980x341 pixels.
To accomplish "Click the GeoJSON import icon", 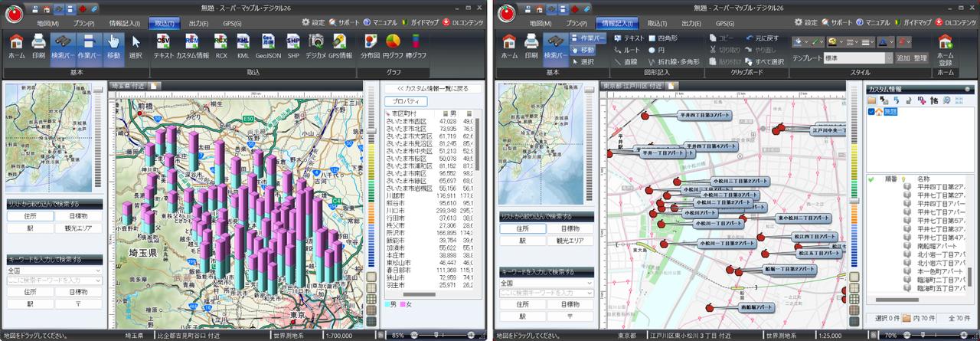I will pos(268,46).
